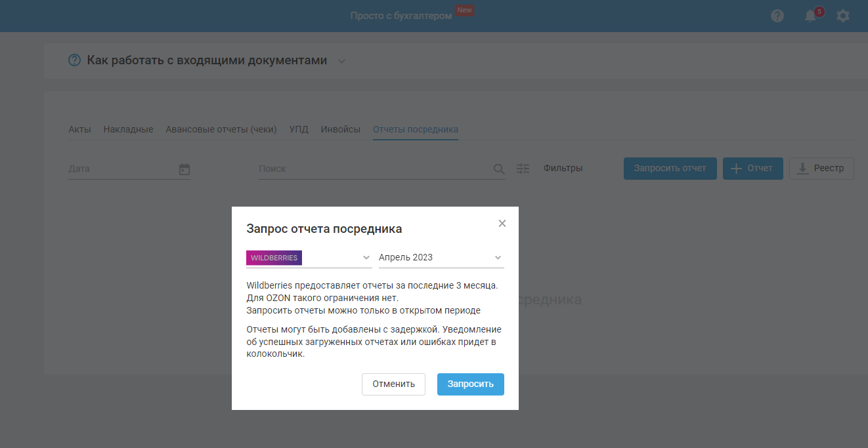Screen dimensions: 868x448
Task: Open settings via the gear icon
Action: click(843, 16)
